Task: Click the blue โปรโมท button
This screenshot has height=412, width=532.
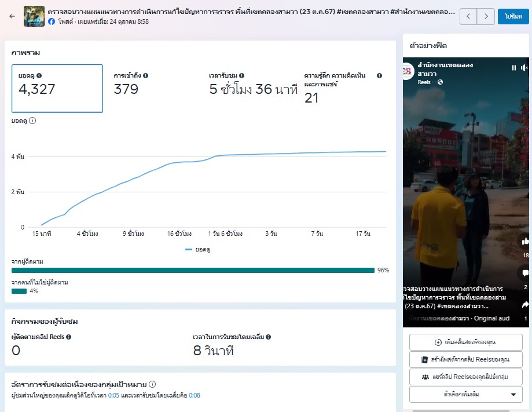Action: tap(513, 17)
